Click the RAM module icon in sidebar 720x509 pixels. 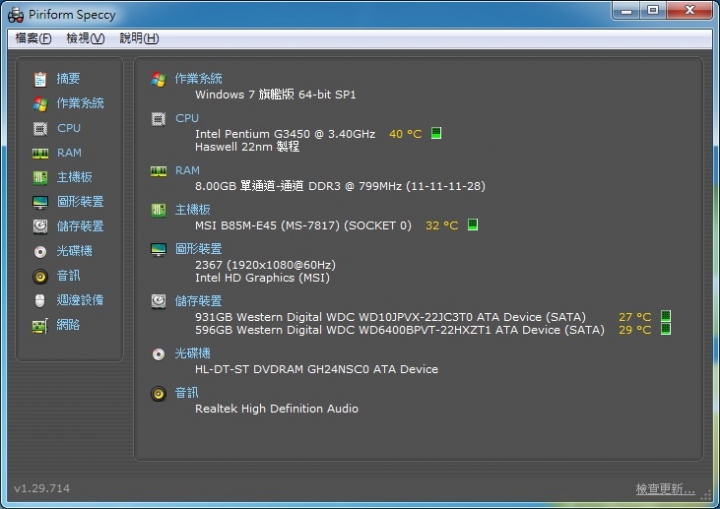point(40,153)
